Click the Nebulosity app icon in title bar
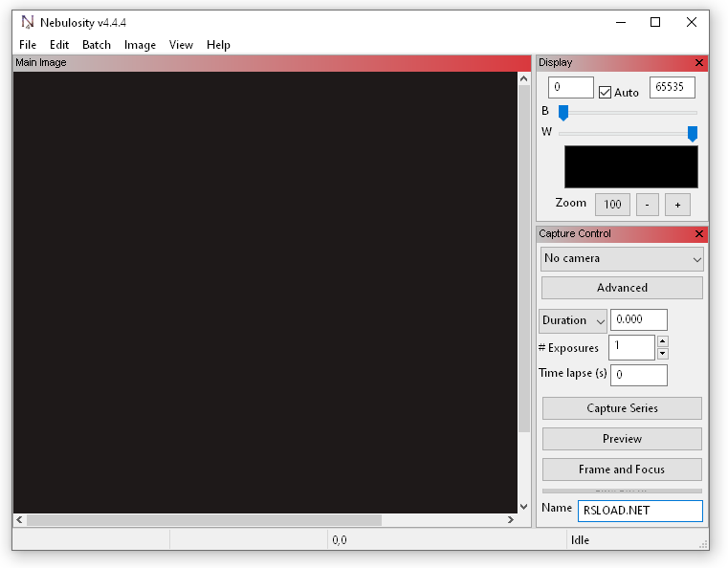This screenshot has width=728, height=568. (x=28, y=22)
